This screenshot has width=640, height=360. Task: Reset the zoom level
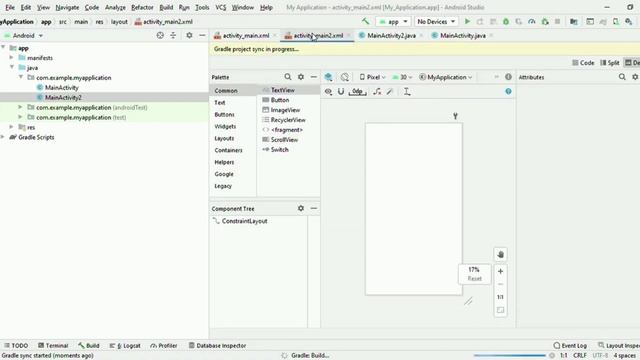[474, 278]
